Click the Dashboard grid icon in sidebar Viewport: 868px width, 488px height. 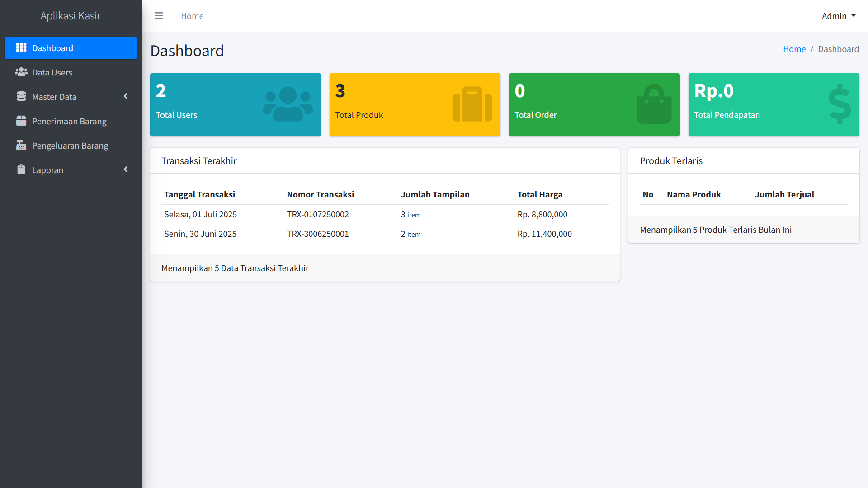click(x=21, y=48)
